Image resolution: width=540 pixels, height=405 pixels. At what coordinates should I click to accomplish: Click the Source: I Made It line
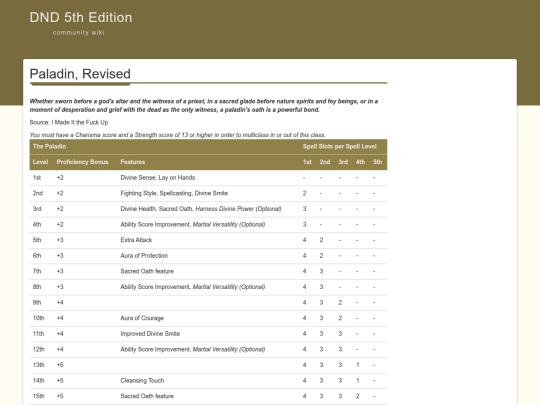69,122
